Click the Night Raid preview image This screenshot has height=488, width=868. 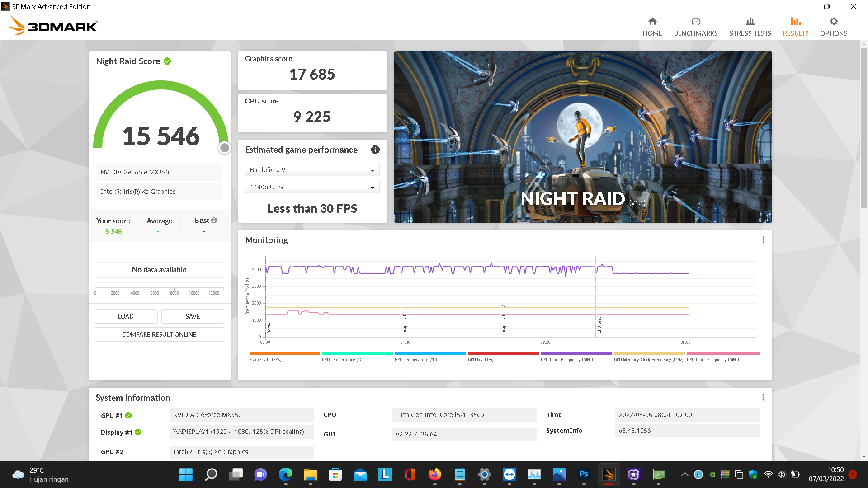point(583,136)
